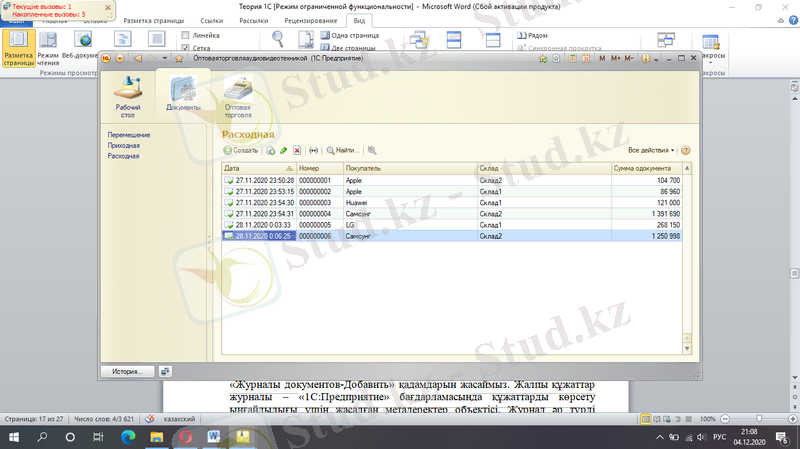This screenshot has width=800, height=449.
Task: Open the Рецензирование ribbon tab
Action: 311,21
